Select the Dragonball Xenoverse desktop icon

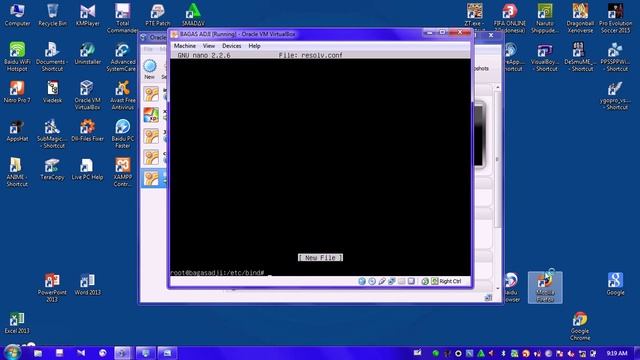click(x=580, y=18)
